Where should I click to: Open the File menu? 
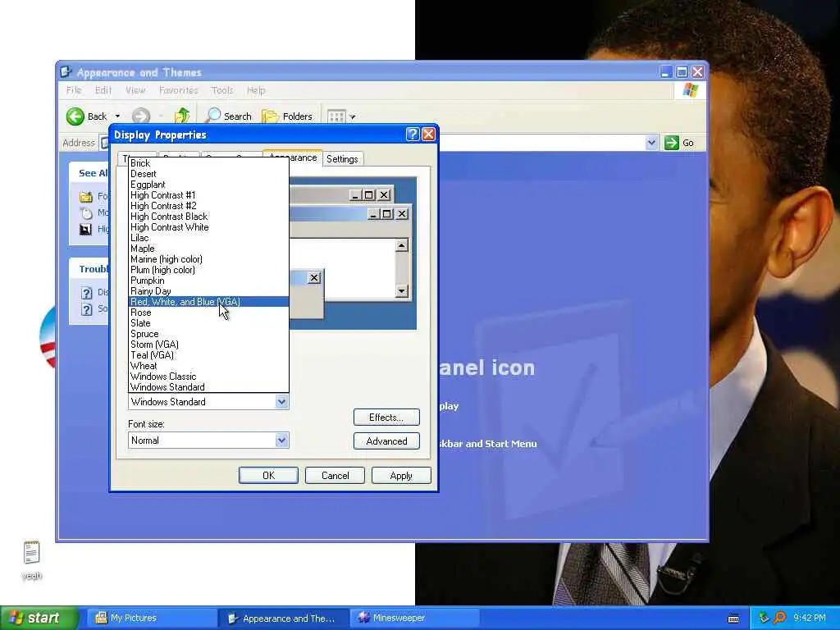point(74,90)
